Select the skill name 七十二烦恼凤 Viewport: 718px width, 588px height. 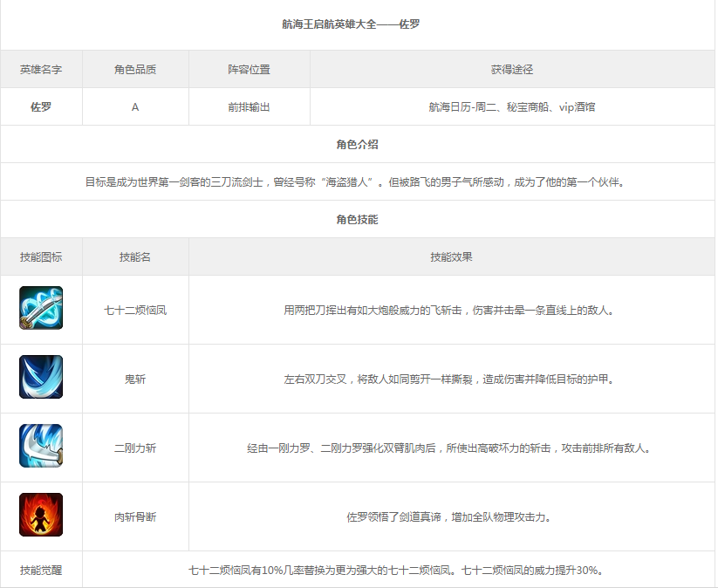click(x=135, y=311)
